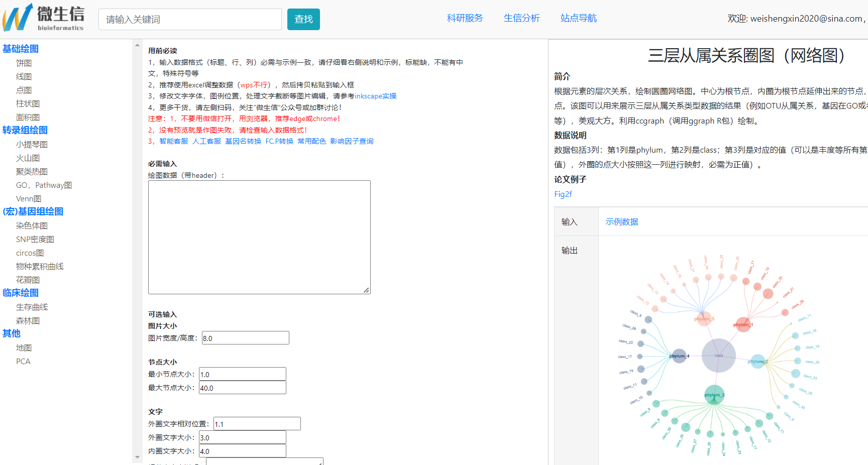868x465 pixels.
Task: Select 生存曲线 in the sidebar
Action: (x=32, y=307)
